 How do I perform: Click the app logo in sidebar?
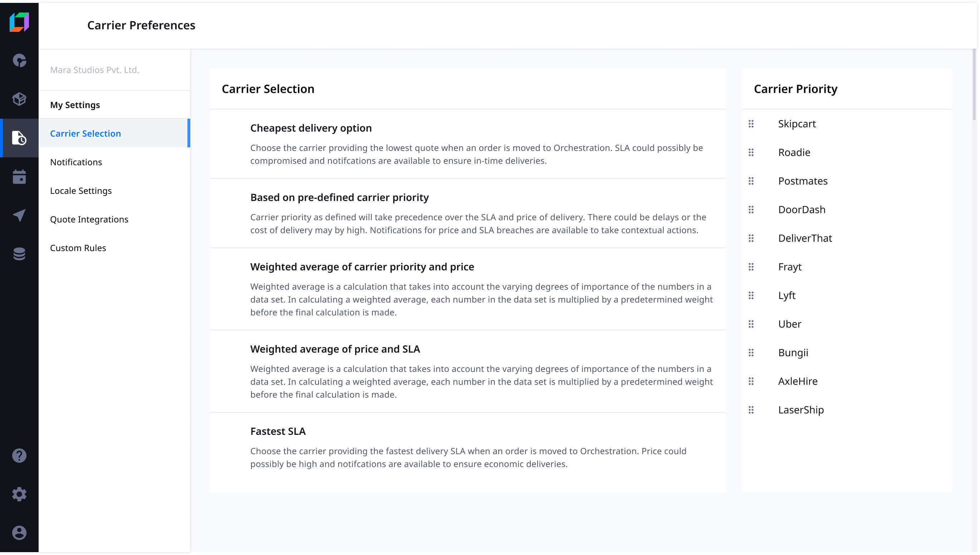pos(19,22)
